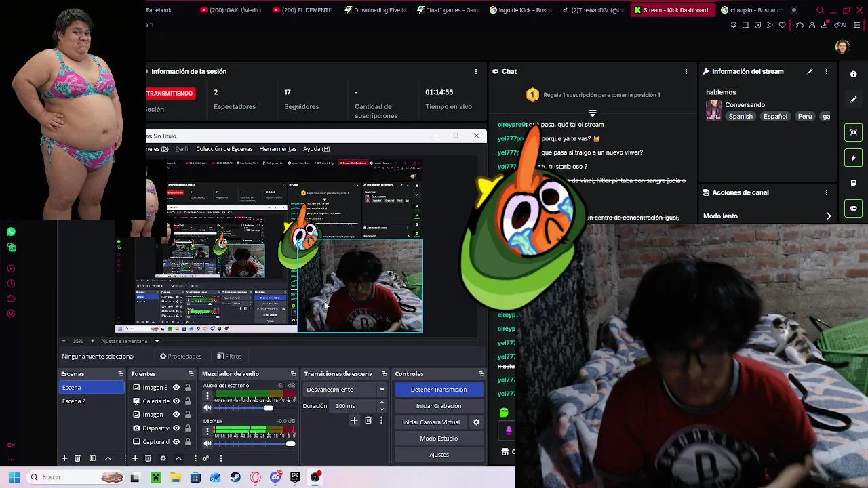Delete selected scene using Escenas trash icon
Viewport: 868px width, 488px height.
coord(77,458)
